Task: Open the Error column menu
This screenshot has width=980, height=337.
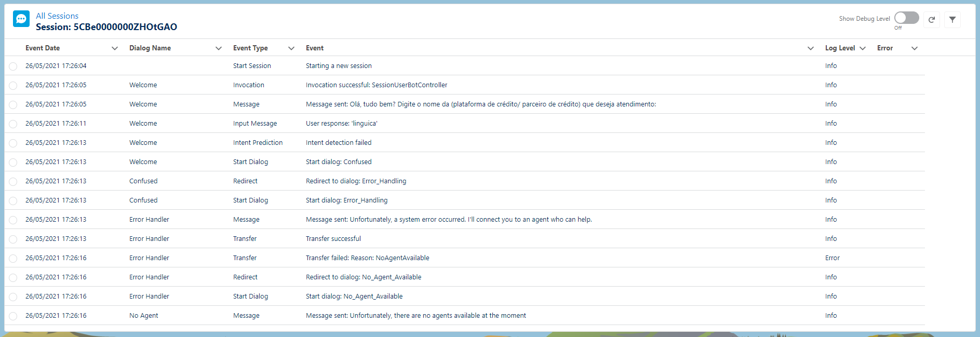Action: [x=915, y=48]
